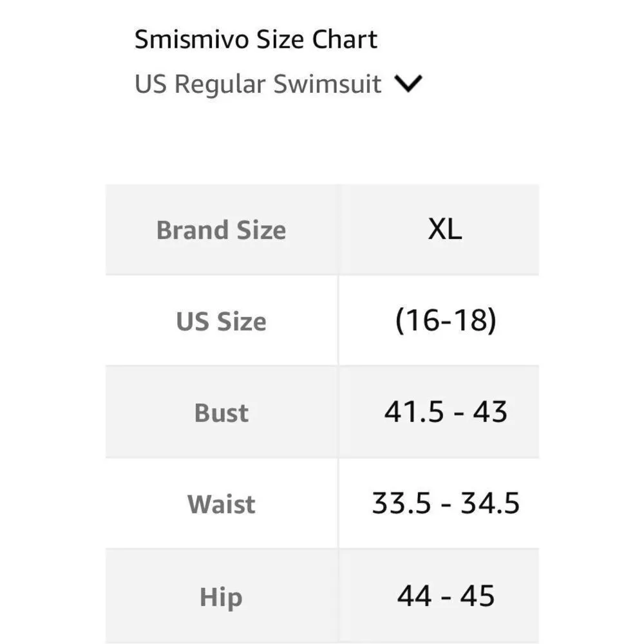Image resolution: width=644 pixels, height=644 pixels.
Task: Select the Brand Size header cell
Action: (220, 230)
